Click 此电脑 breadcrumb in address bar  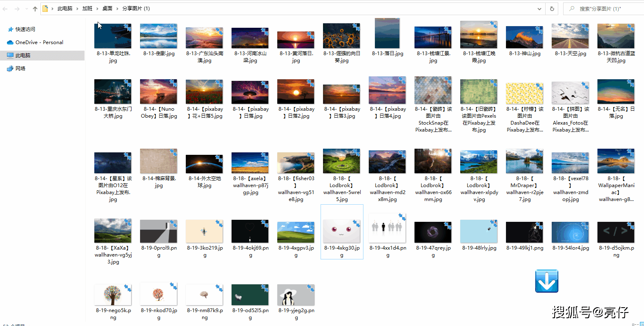[65, 9]
